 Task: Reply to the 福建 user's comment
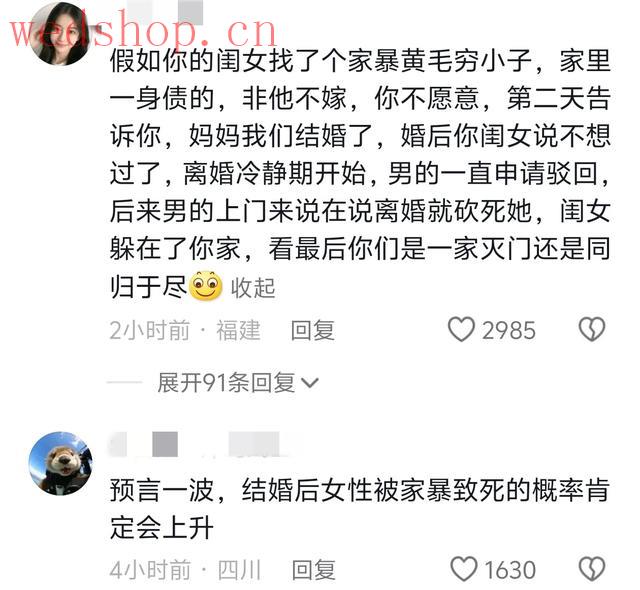point(313,330)
